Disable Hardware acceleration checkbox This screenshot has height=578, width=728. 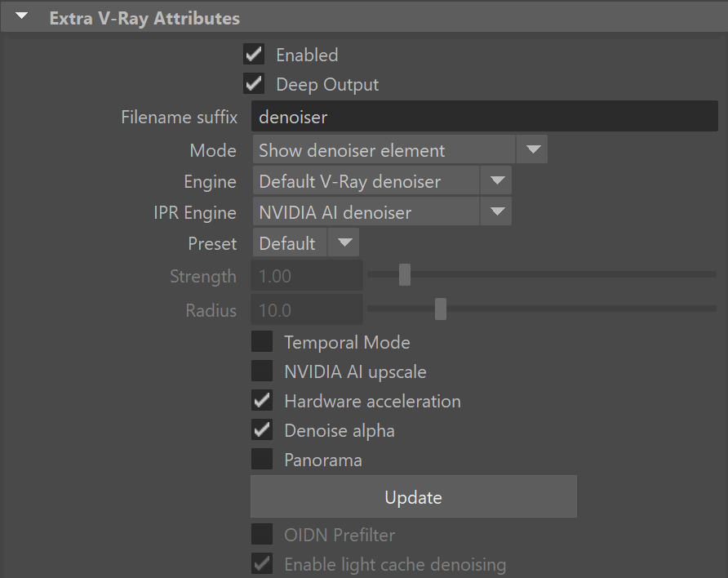pyautogui.click(x=262, y=401)
